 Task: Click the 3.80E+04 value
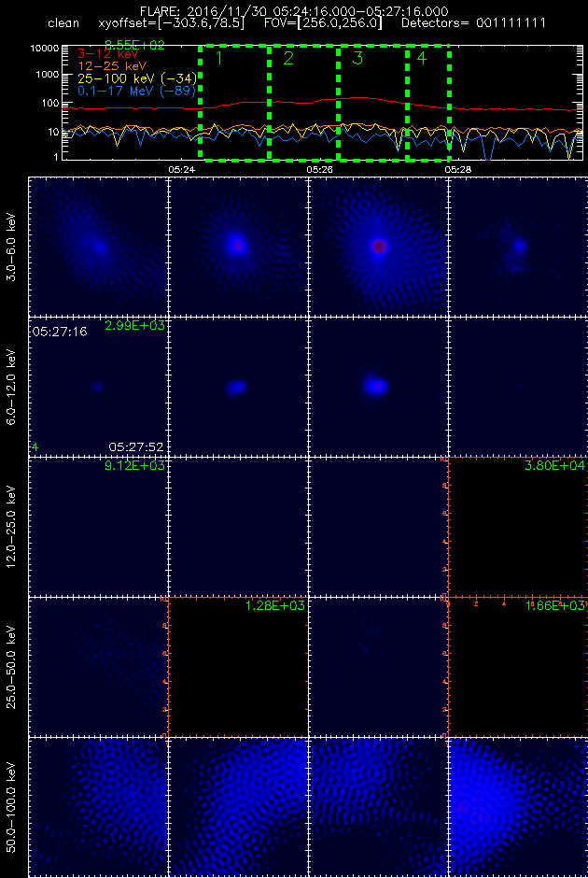click(x=555, y=466)
